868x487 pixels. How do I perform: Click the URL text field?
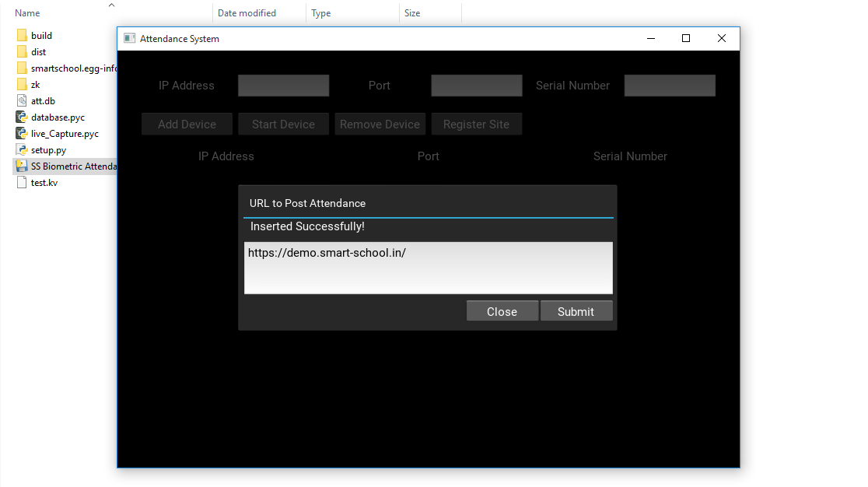point(428,268)
